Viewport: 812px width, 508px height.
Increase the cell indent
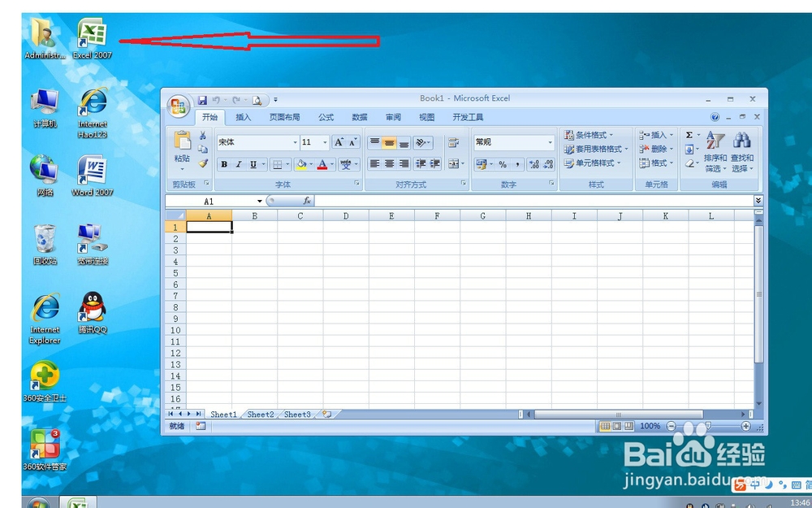[x=435, y=164]
